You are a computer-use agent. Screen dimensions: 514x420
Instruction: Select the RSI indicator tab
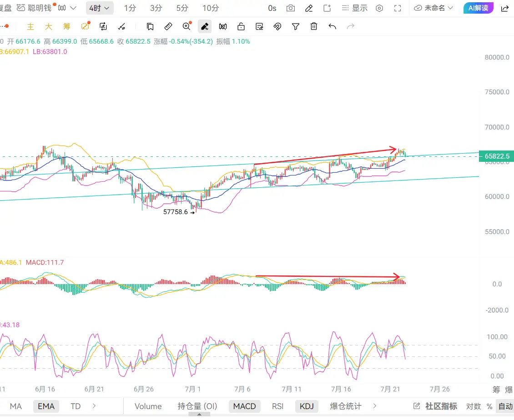tap(277, 406)
